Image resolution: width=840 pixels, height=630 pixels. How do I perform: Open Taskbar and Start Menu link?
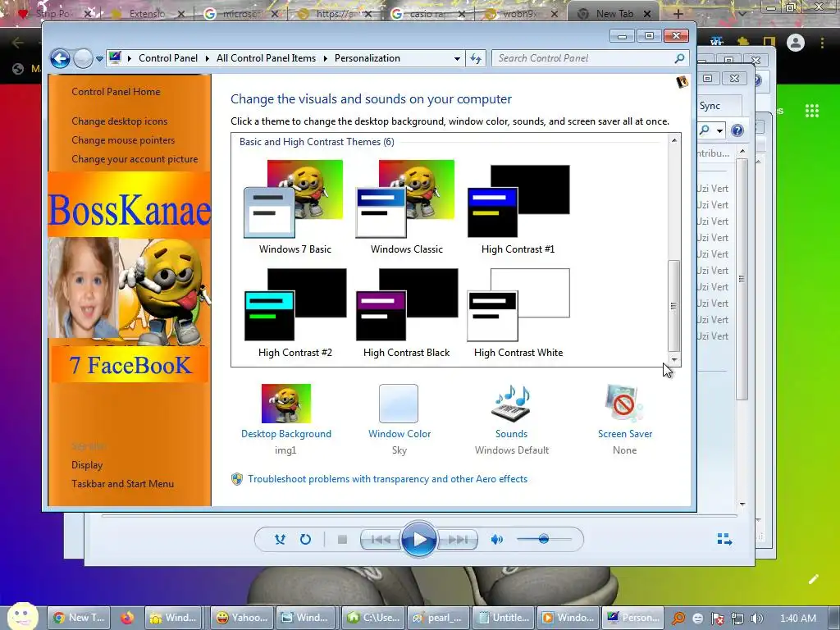(123, 484)
